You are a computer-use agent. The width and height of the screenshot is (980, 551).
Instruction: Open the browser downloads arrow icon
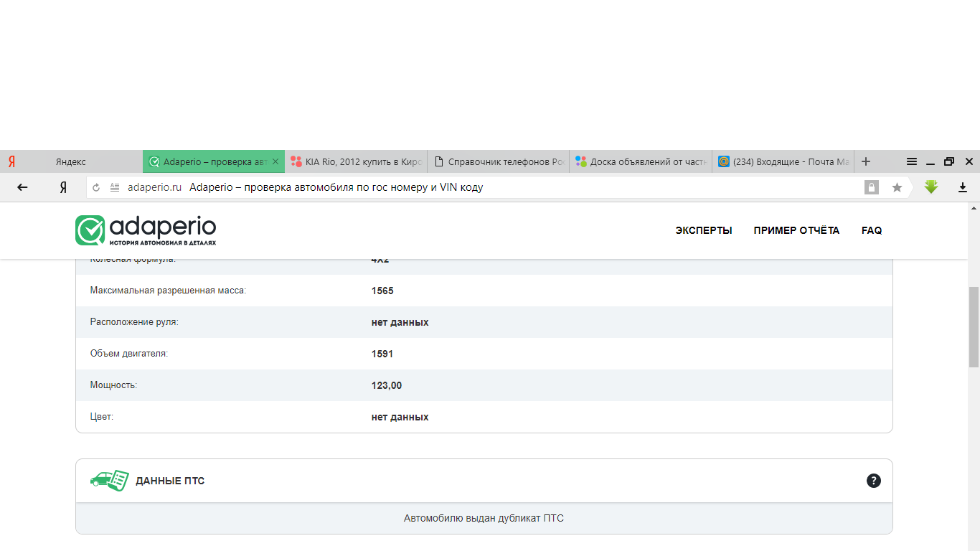963,187
